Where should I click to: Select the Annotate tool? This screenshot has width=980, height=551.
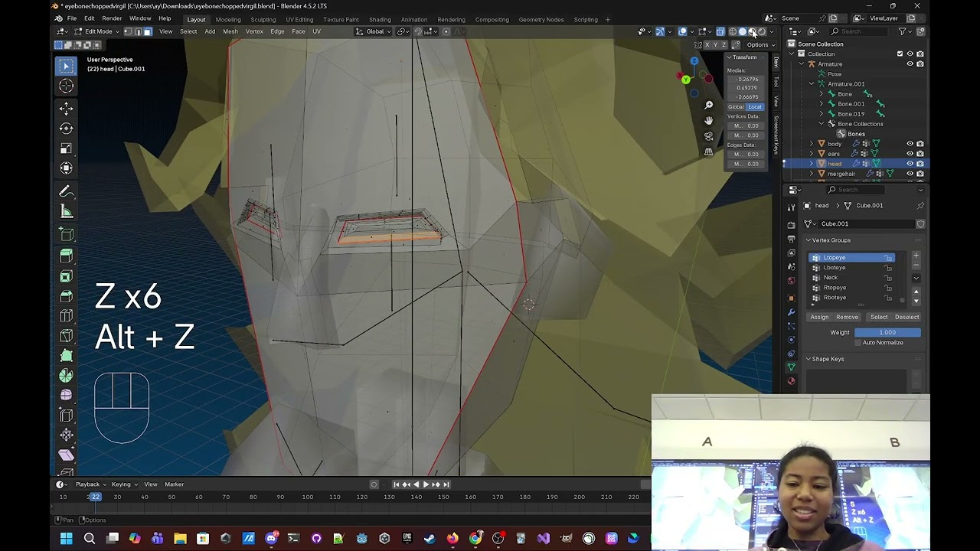coord(67,191)
